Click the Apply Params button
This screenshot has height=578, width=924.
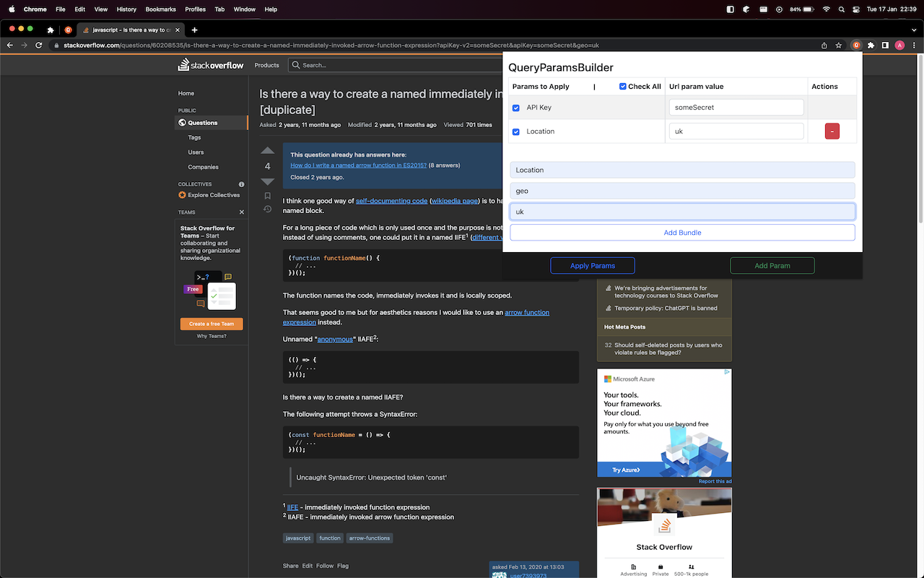[592, 265]
